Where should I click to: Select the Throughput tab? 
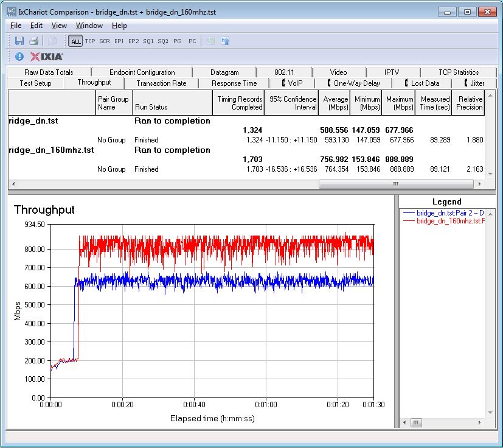pyautogui.click(x=94, y=82)
